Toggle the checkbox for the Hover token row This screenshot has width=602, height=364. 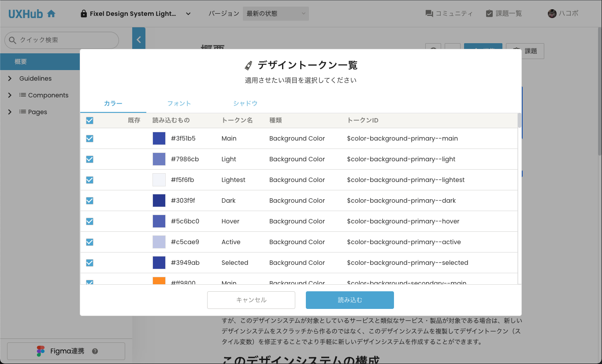pos(89,221)
